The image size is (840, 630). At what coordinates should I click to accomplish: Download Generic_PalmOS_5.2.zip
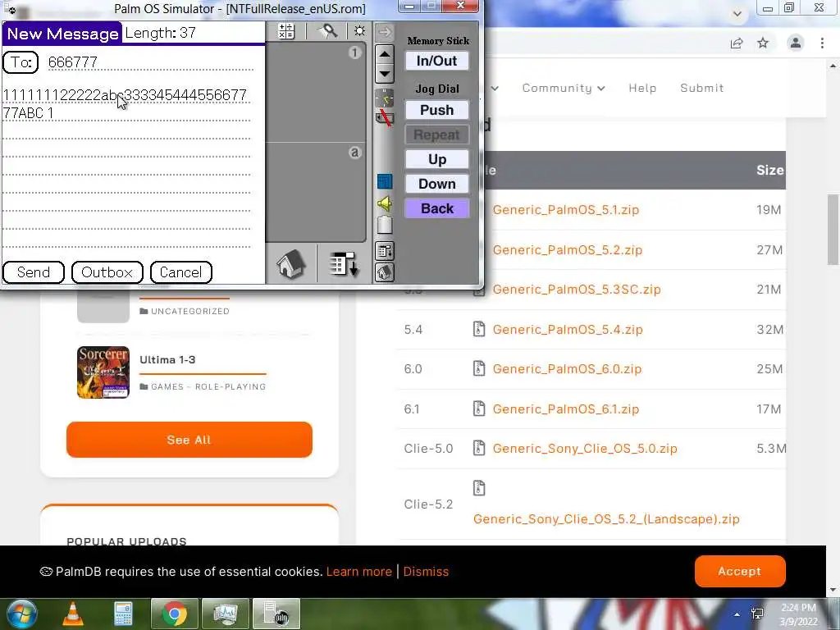click(x=568, y=249)
